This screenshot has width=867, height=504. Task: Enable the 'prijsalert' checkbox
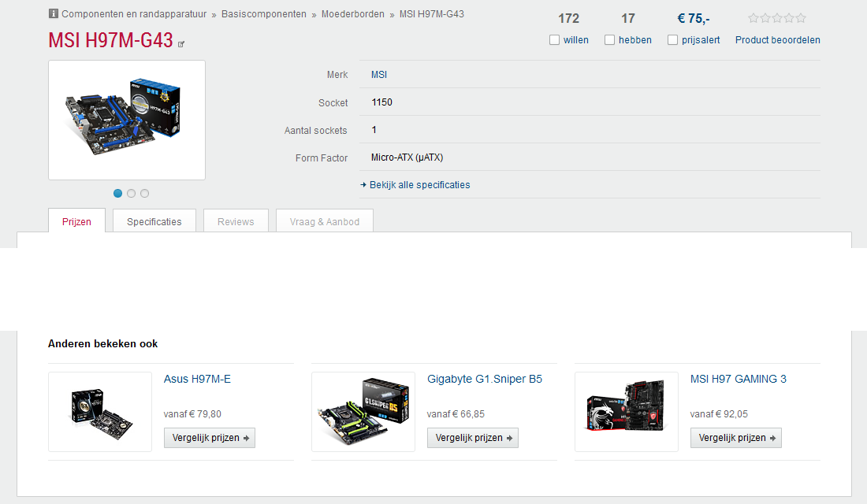click(673, 40)
